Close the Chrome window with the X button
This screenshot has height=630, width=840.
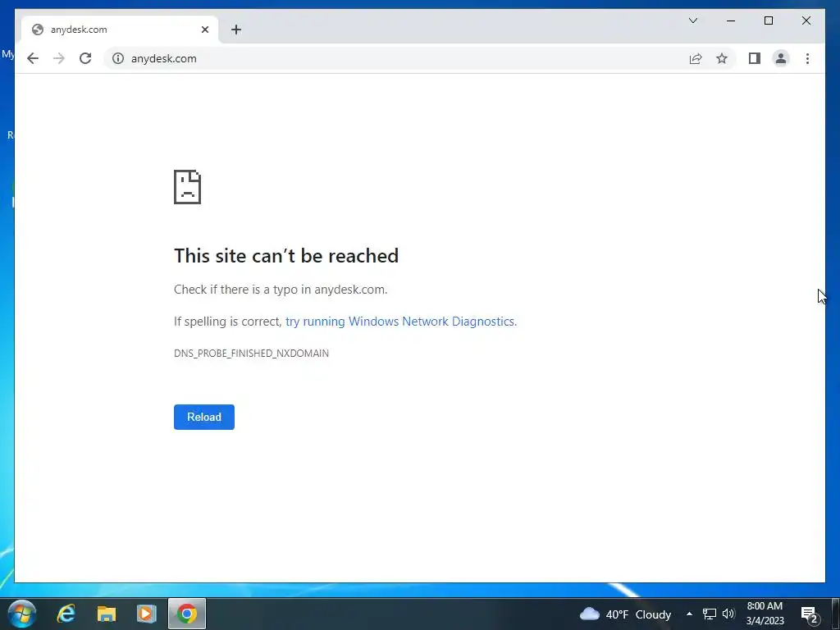(806, 21)
